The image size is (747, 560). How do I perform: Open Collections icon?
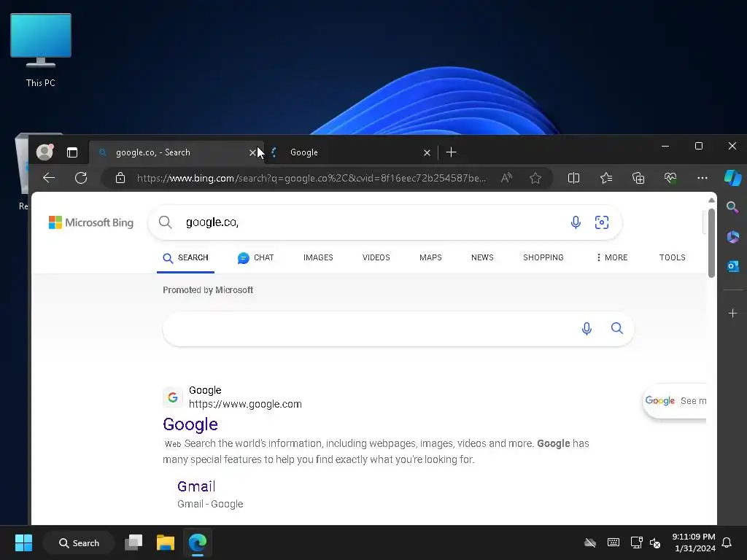(x=638, y=178)
